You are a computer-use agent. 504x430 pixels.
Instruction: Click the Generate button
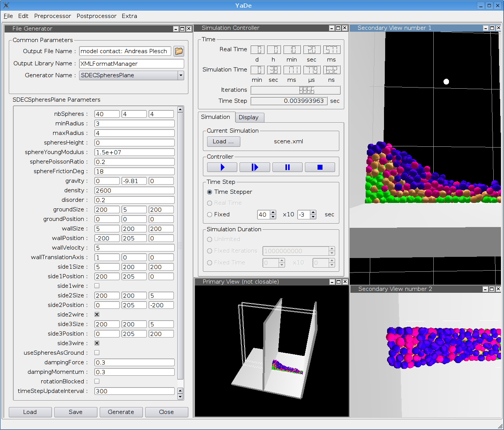(x=121, y=412)
